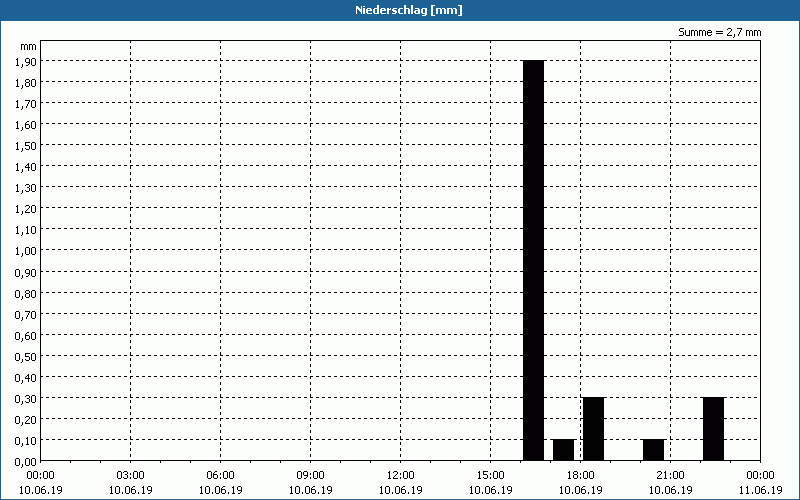Click the 10.06.19 date under 12:00

point(401,490)
